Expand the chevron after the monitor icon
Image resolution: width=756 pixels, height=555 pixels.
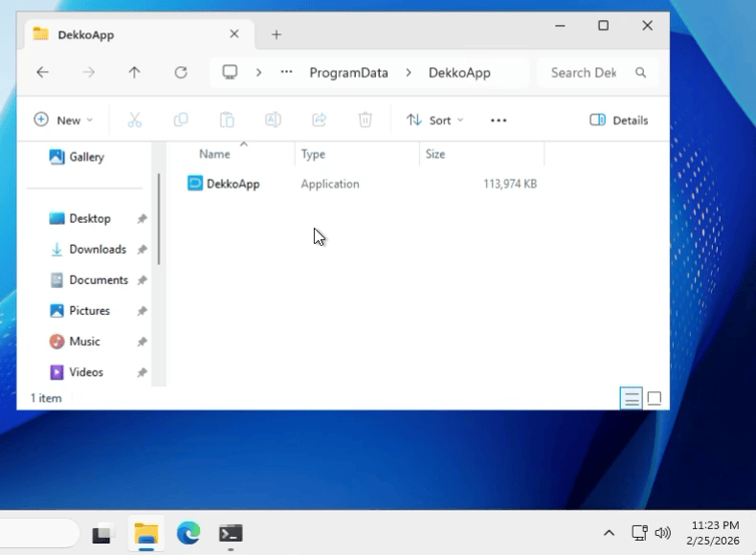(259, 73)
